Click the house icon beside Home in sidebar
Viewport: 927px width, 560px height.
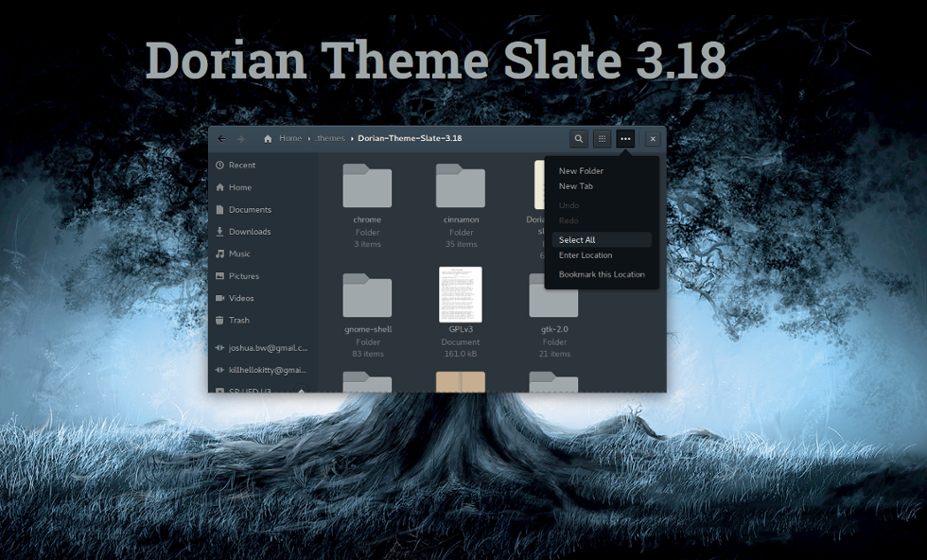click(x=219, y=187)
